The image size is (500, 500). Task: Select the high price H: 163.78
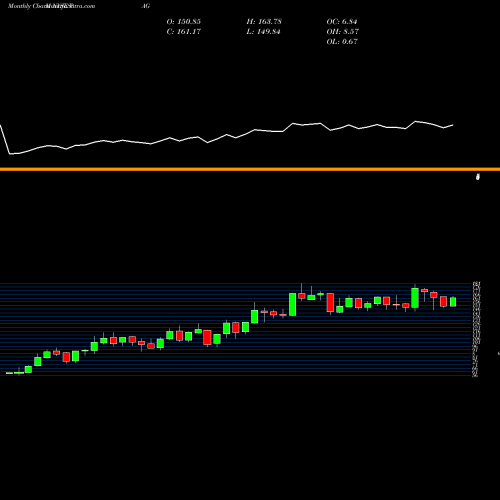tap(264, 22)
